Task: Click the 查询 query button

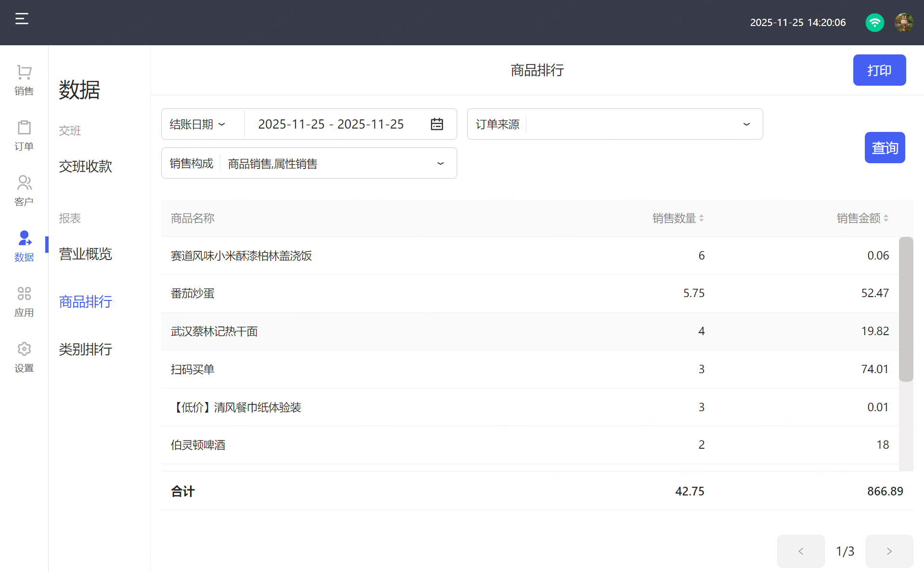Action: [885, 148]
